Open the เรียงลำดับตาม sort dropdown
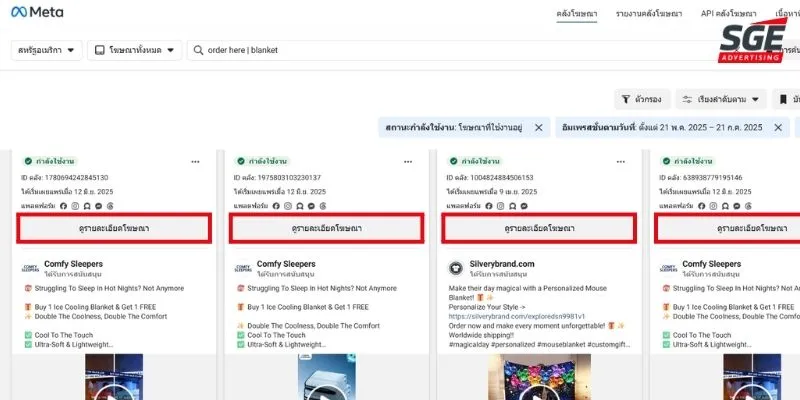This screenshot has width=800, height=400. click(721, 99)
